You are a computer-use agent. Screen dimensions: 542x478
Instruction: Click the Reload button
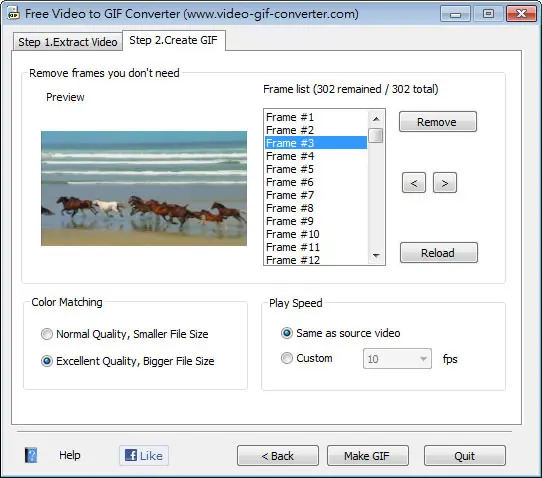coord(439,253)
